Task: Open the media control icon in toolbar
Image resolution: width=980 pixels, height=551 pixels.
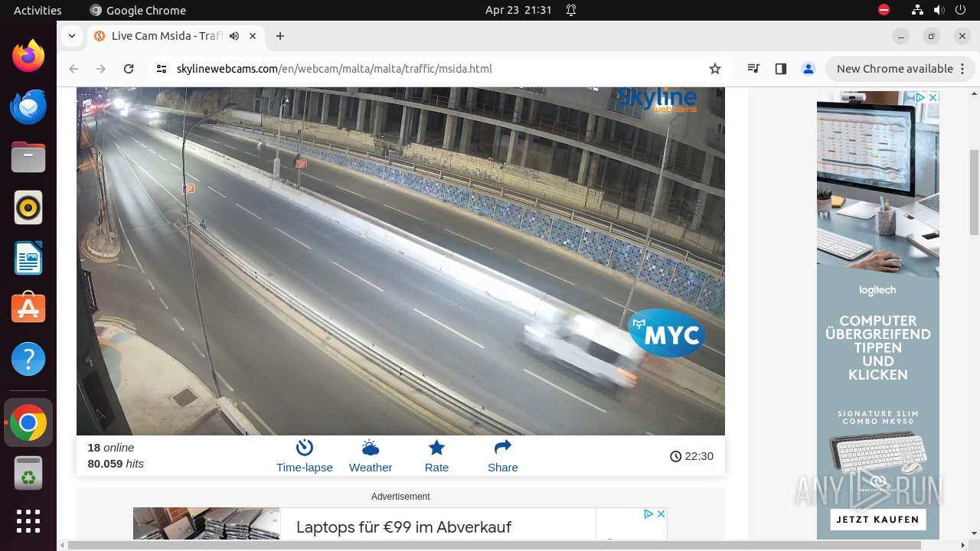Action: 754,69
